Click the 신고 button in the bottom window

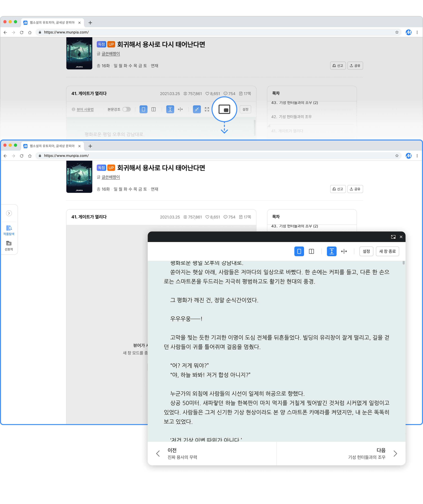(x=338, y=189)
